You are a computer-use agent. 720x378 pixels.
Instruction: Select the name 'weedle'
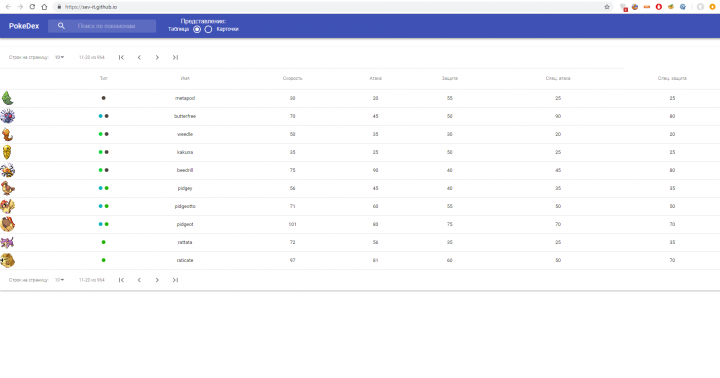pyautogui.click(x=185, y=134)
